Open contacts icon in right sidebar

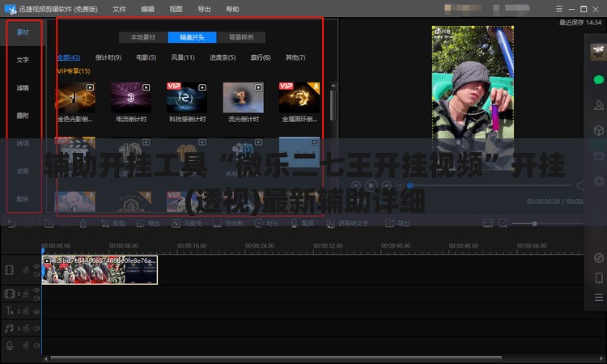(x=598, y=105)
